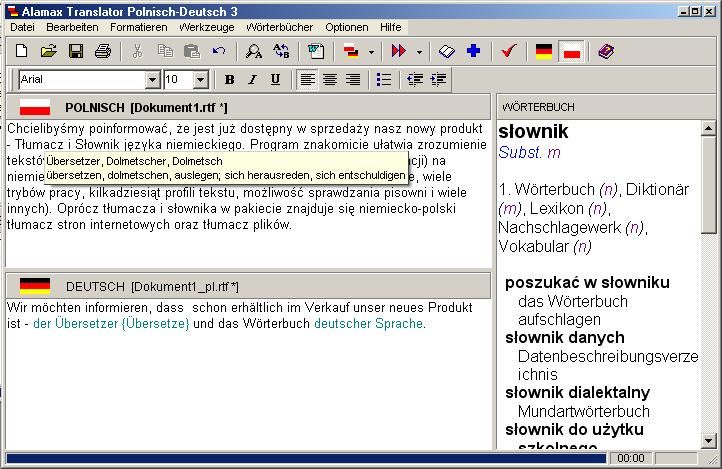Toggle the bulleted list
This screenshot has height=469, width=722.
384,80
